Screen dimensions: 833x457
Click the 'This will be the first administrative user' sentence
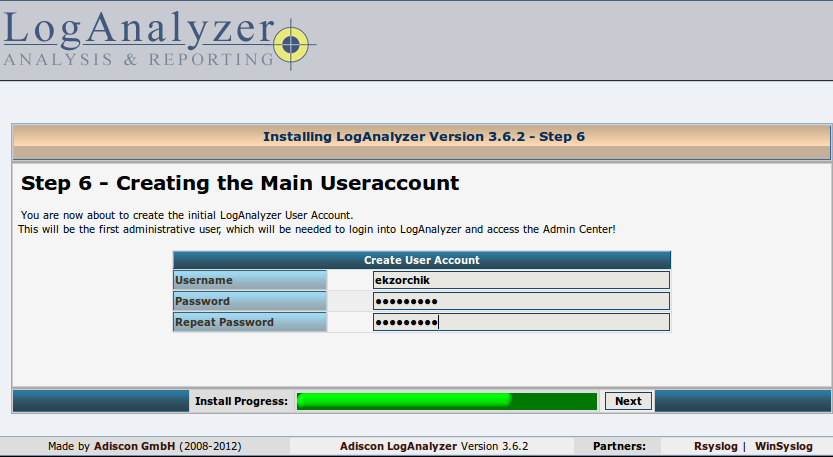317,230
